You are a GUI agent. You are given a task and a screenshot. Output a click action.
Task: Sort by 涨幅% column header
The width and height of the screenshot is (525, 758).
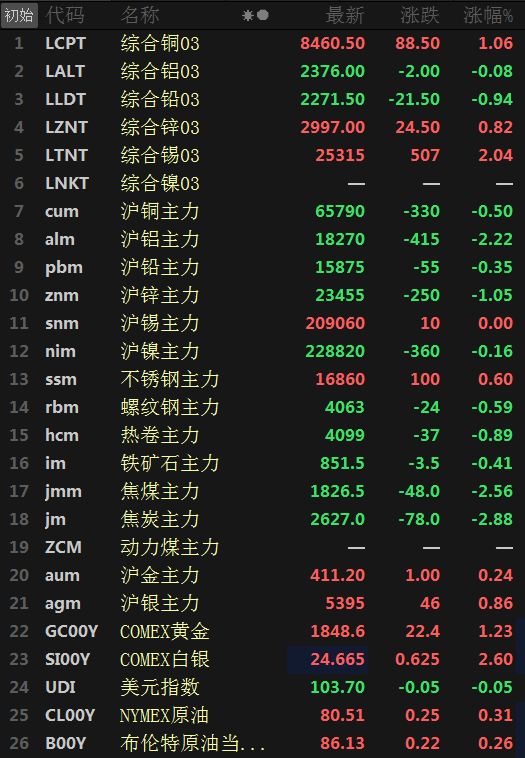(x=488, y=15)
